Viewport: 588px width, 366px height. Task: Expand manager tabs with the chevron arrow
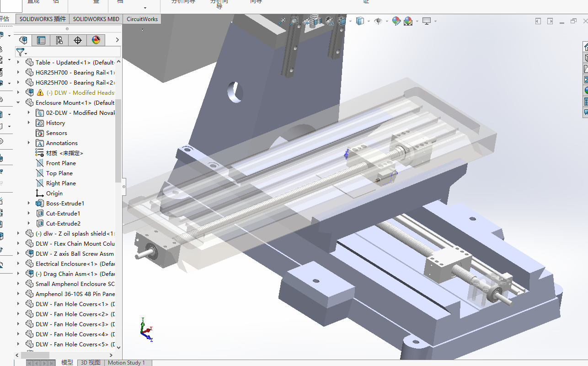pos(117,40)
